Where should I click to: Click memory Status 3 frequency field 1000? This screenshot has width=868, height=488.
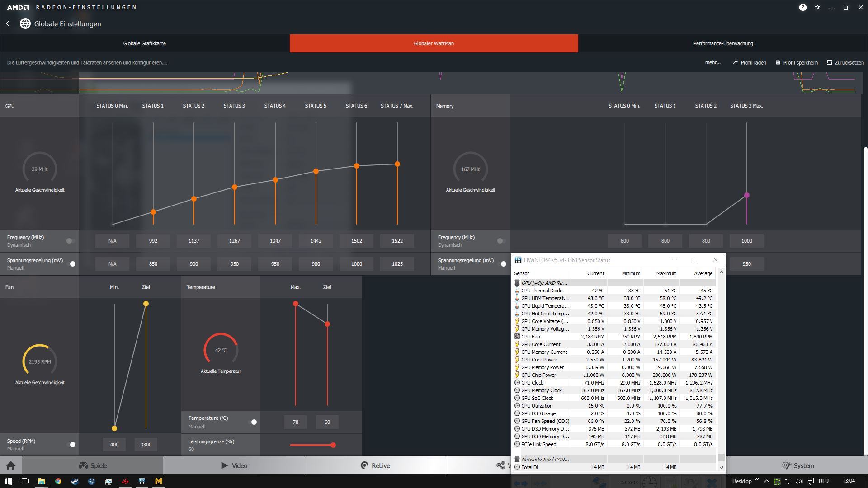tap(747, 241)
